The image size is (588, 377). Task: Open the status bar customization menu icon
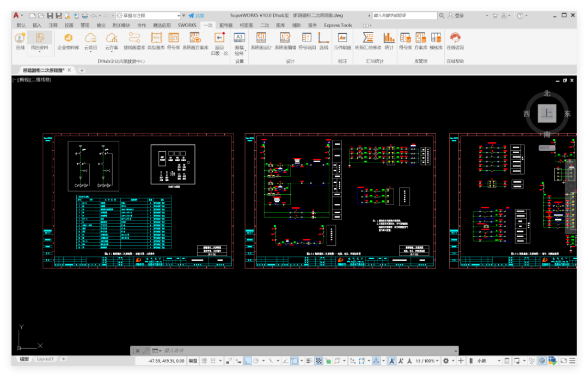[572, 361]
